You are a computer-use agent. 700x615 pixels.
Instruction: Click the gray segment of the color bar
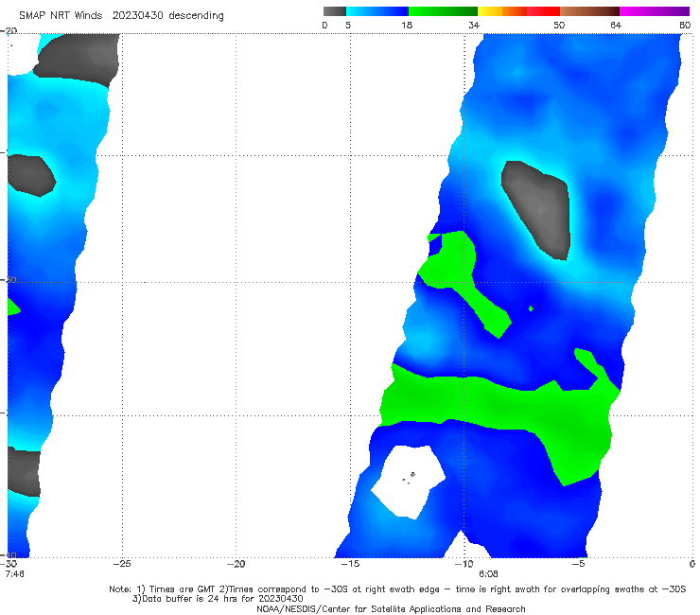click(334, 11)
